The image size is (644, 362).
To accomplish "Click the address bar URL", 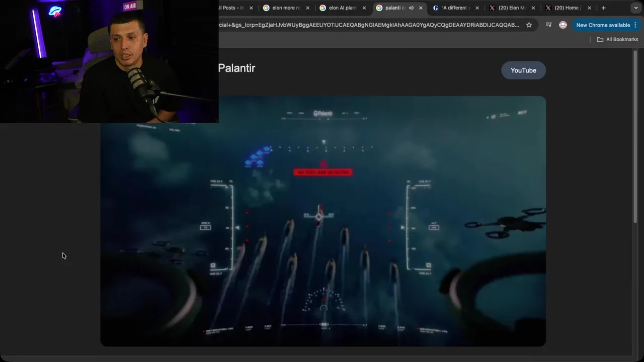I will point(369,25).
